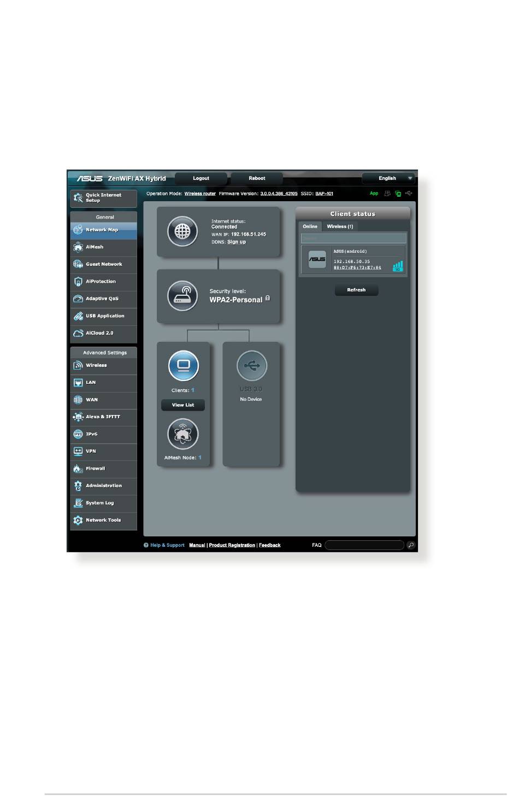Click the Alexa & IFTTT icon
519x812 pixels.
click(x=78, y=417)
